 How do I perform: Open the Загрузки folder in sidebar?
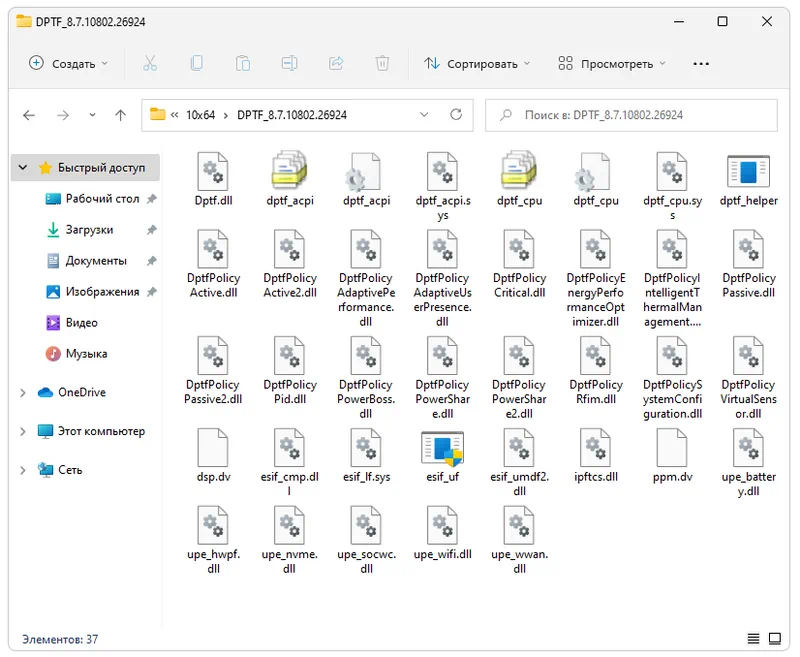coord(89,230)
